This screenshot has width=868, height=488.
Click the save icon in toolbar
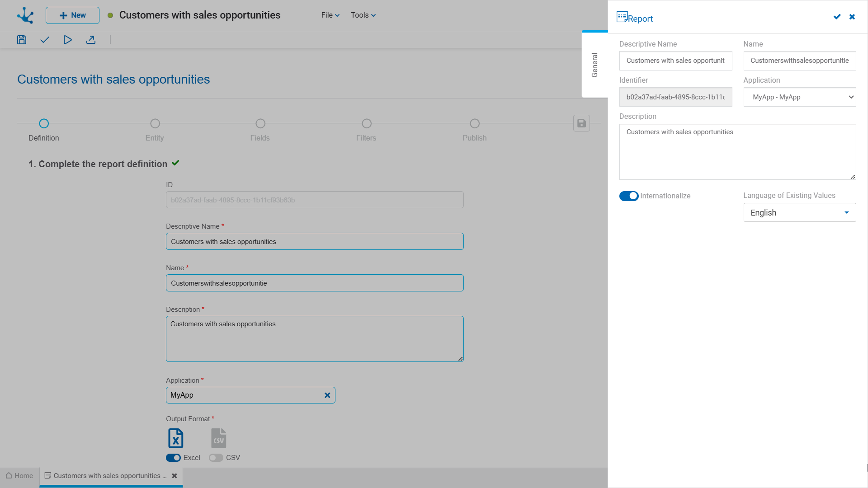(x=22, y=40)
